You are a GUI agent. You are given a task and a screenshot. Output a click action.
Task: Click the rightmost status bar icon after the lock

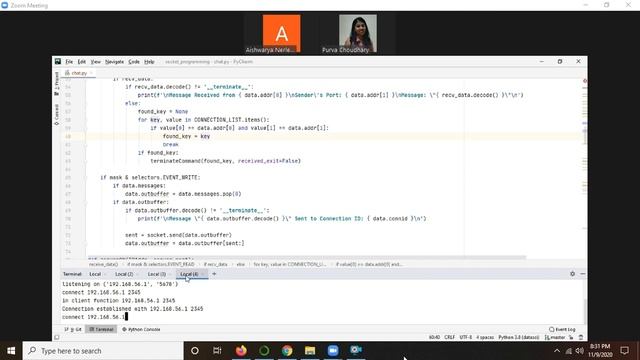581,338
